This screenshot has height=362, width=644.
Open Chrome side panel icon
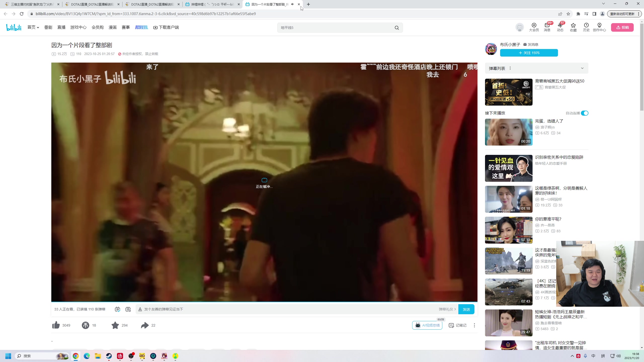click(x=594, y=14)
